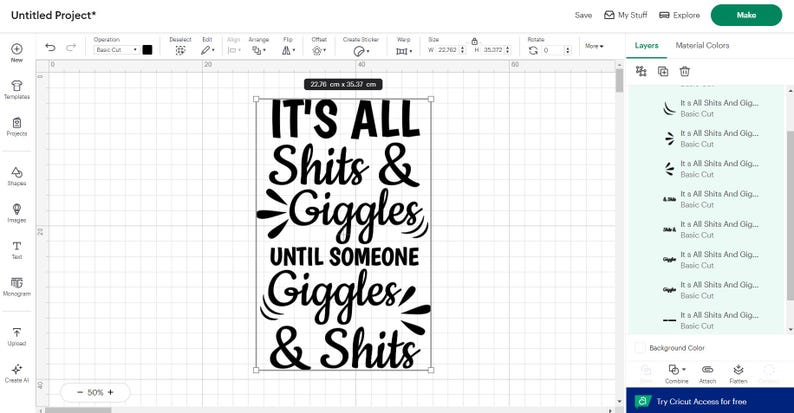Screen dimensions: 794x413
Task: Open the Operation Basic Cut dropdown
Action: click(x=116, y=50)
